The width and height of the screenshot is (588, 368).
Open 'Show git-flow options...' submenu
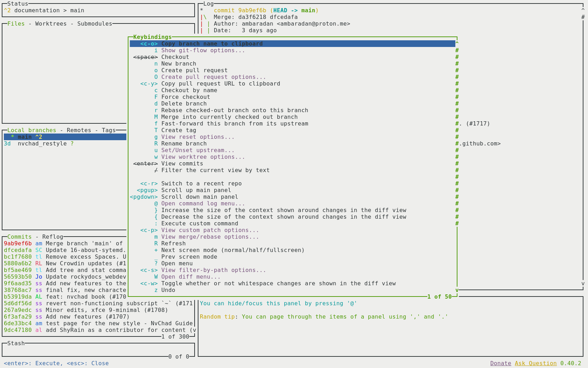(203, 50)
